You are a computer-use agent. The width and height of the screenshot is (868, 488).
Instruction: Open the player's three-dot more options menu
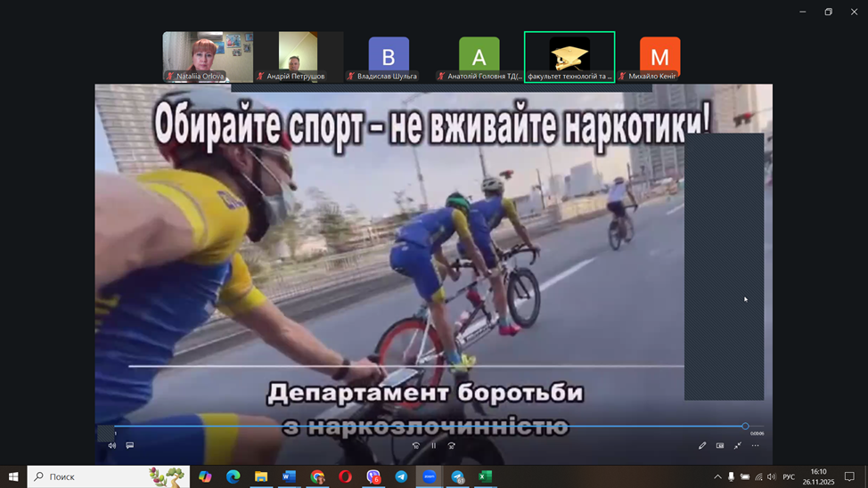point(756,445)
